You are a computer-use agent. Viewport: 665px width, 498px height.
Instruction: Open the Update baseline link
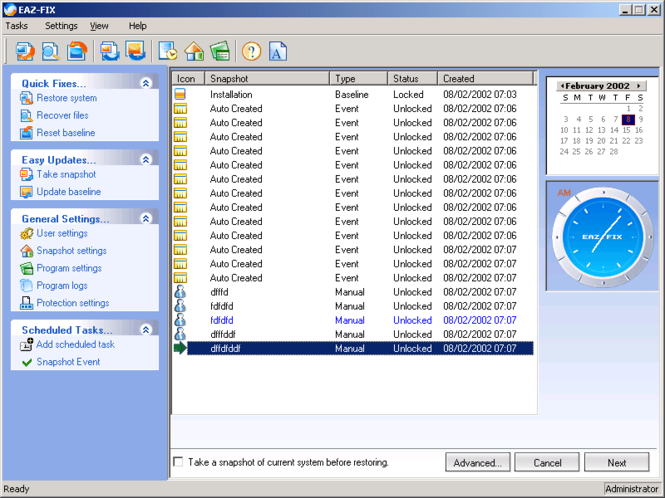coord(69,192)
